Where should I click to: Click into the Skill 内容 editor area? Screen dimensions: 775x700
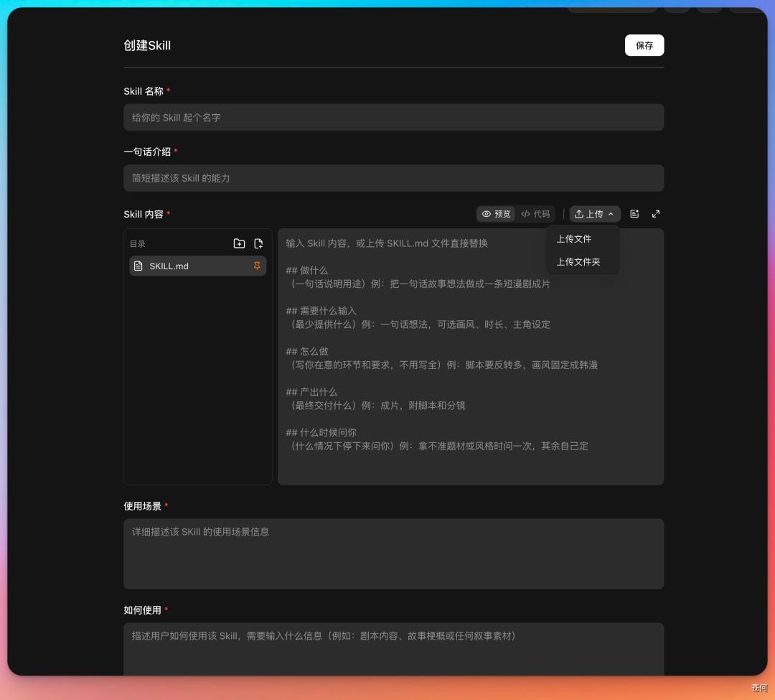point(471,356)
